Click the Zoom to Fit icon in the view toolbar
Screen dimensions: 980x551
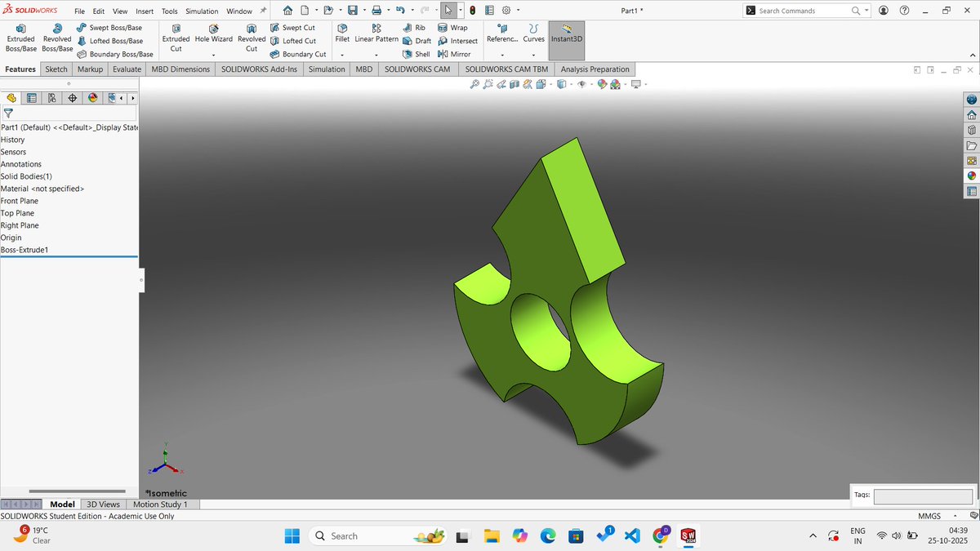pos(474,84)
